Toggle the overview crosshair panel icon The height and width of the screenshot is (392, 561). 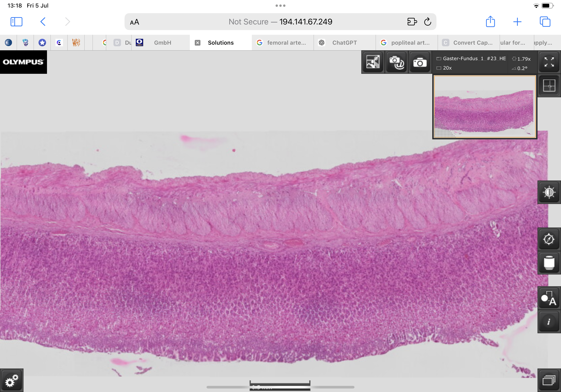[549, 86]
